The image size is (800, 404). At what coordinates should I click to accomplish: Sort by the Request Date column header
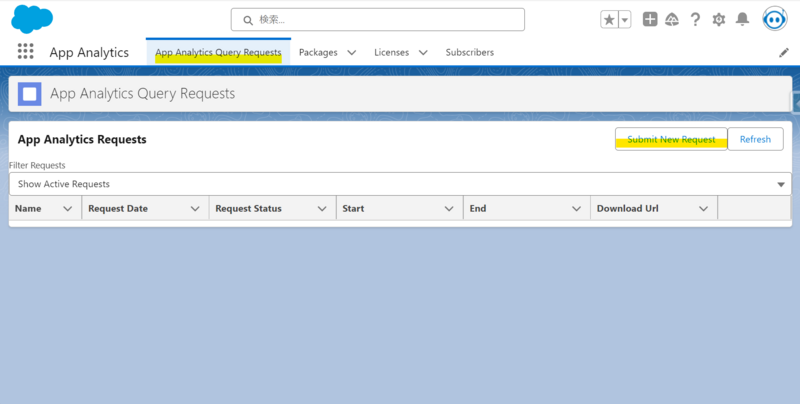coord(118,209)
